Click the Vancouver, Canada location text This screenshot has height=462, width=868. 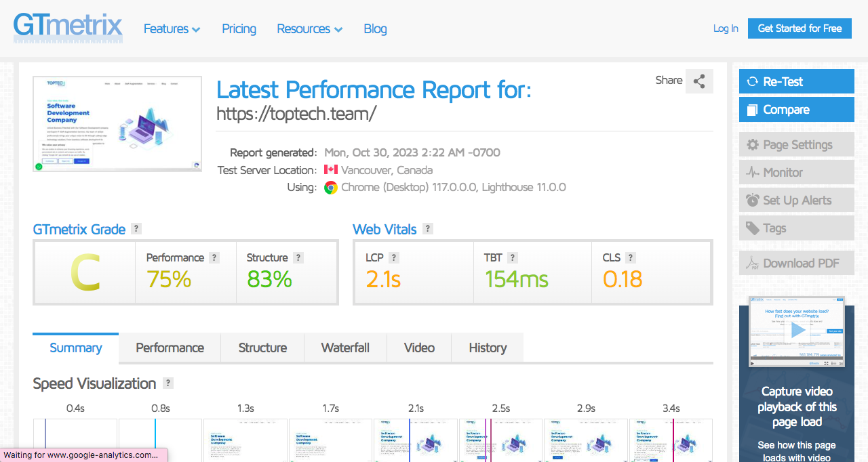click(387, 170)
